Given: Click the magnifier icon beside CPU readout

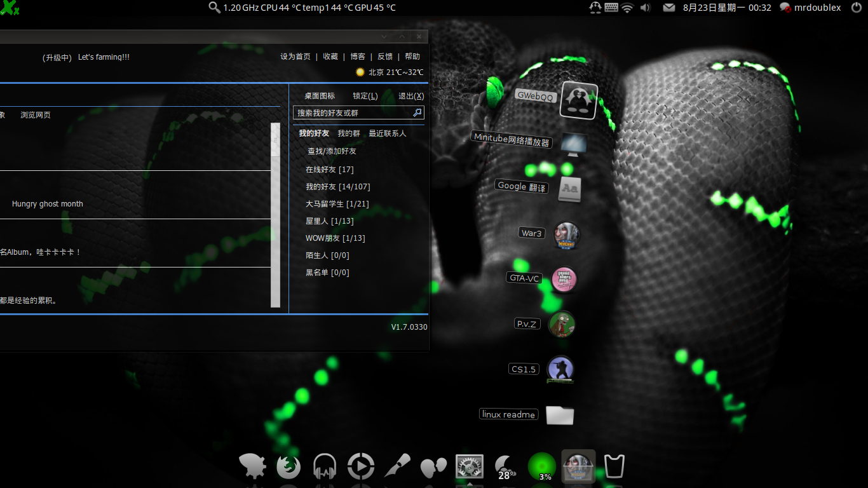Looking at the screenshot, I should coord(214,8).
